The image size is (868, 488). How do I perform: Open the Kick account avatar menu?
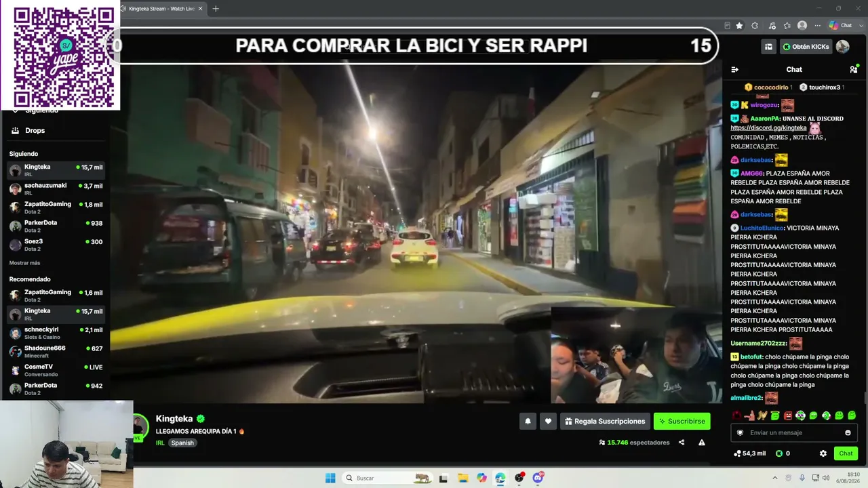(x=843, y=47)
